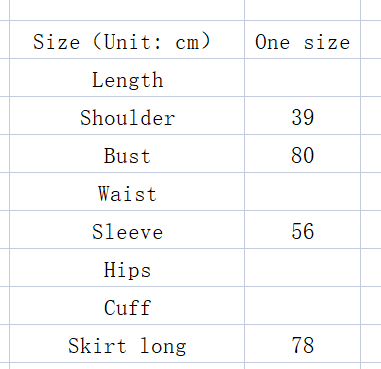The image size is (381, 369).
Task: Click the blank cell above the Size header
Action: point(127,10)
